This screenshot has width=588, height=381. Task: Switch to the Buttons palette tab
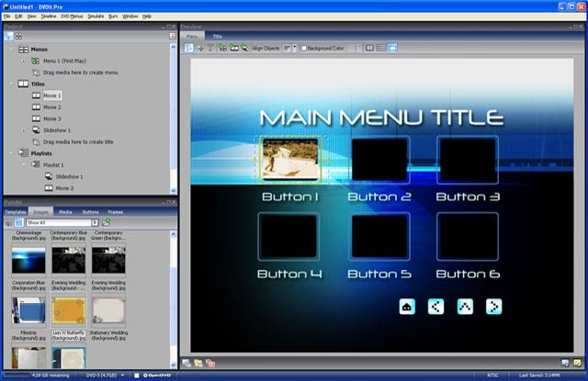91,211
